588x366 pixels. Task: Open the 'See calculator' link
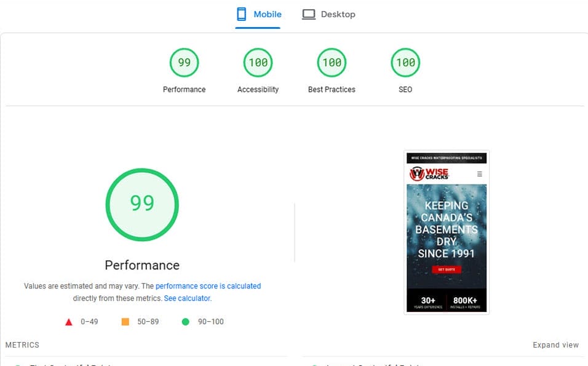click(x=187, y=298)
